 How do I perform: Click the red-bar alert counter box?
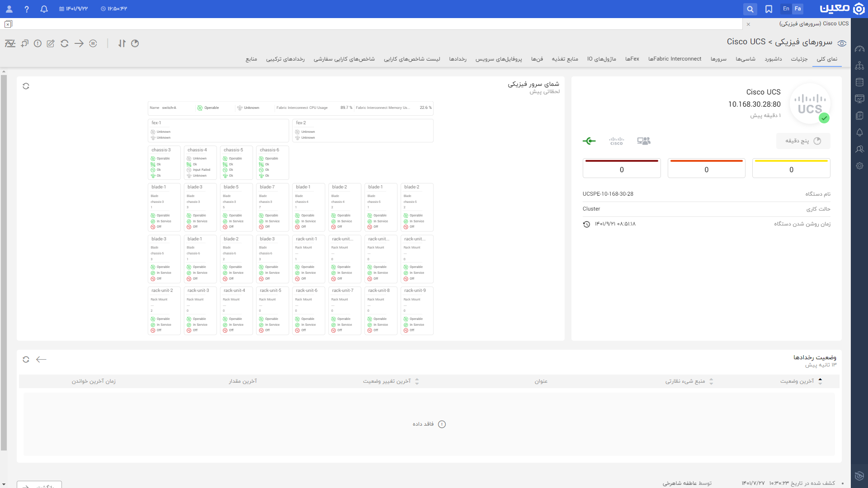tap(622, 168)
